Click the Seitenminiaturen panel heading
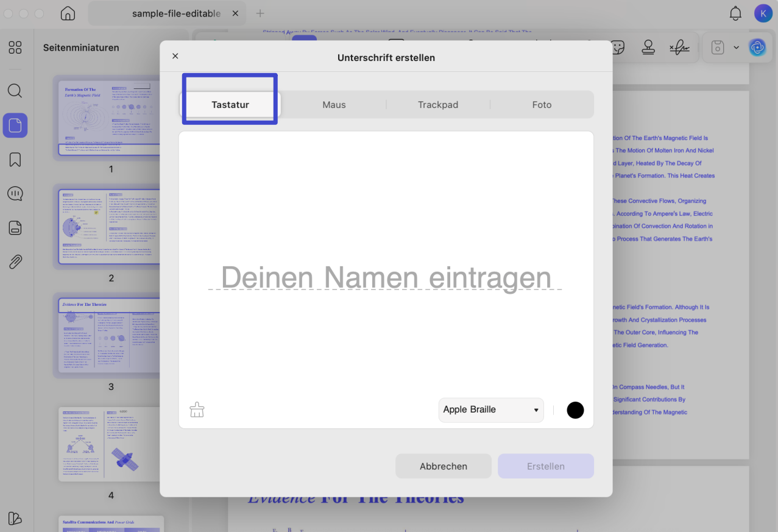The height and width of the screenshot is (532, 778). [81, 48]
